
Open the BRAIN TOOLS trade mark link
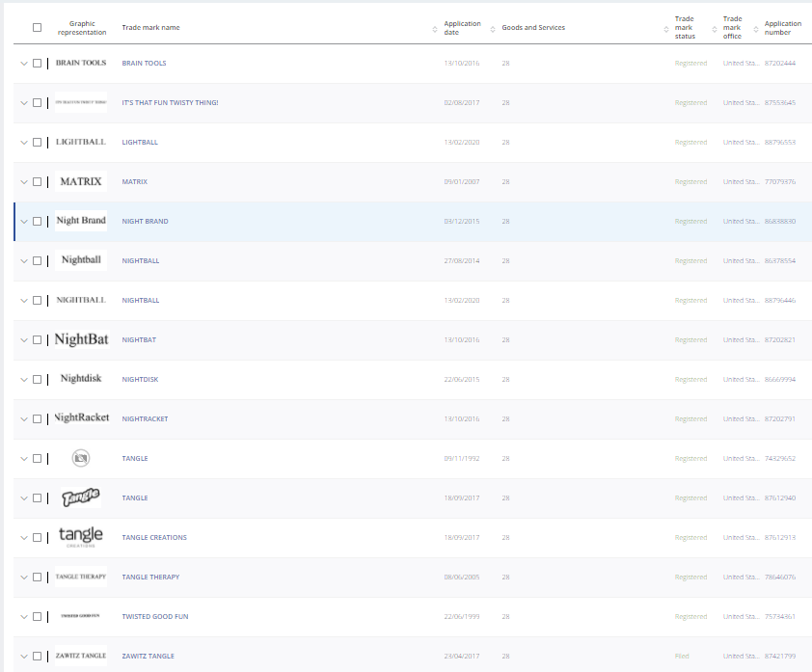[144, 64]
